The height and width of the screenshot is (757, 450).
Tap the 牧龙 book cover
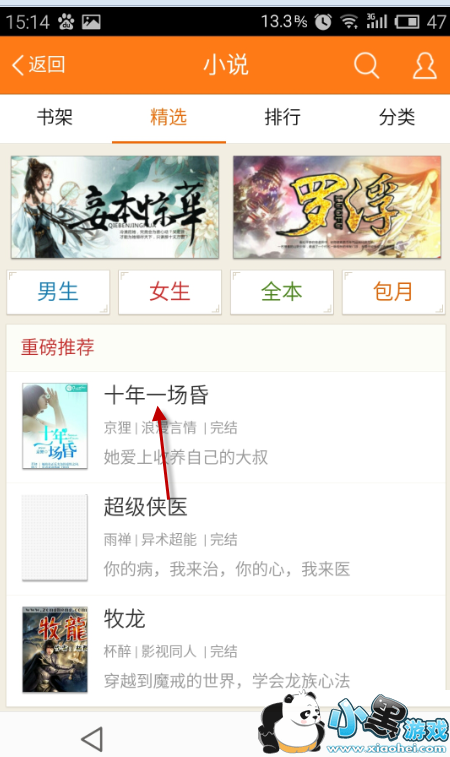click(55, 649)
